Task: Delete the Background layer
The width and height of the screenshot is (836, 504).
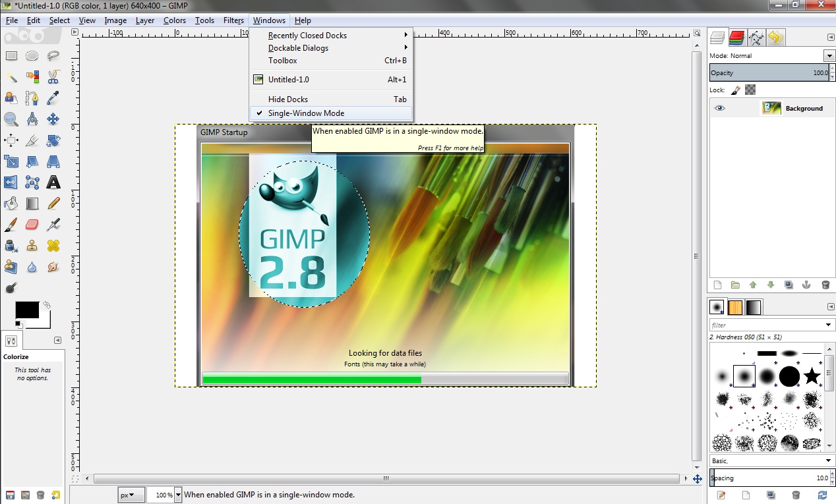Action: click(825, 285)
